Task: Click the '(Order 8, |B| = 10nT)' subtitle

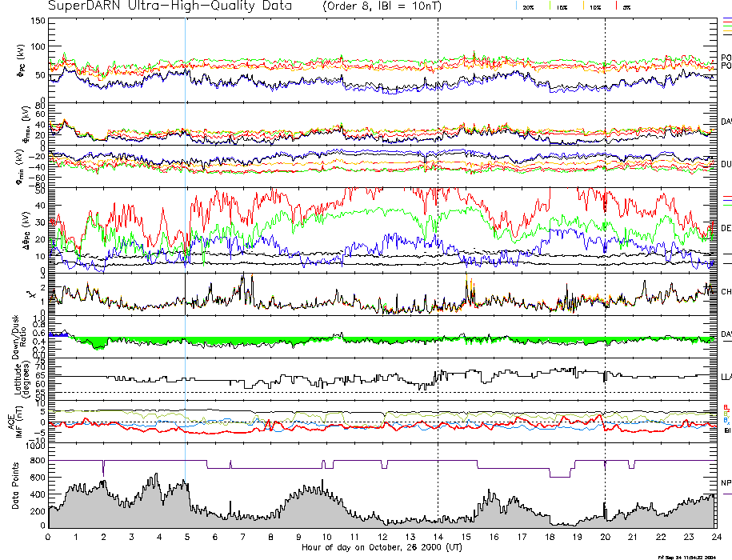Action: point(382,6)
